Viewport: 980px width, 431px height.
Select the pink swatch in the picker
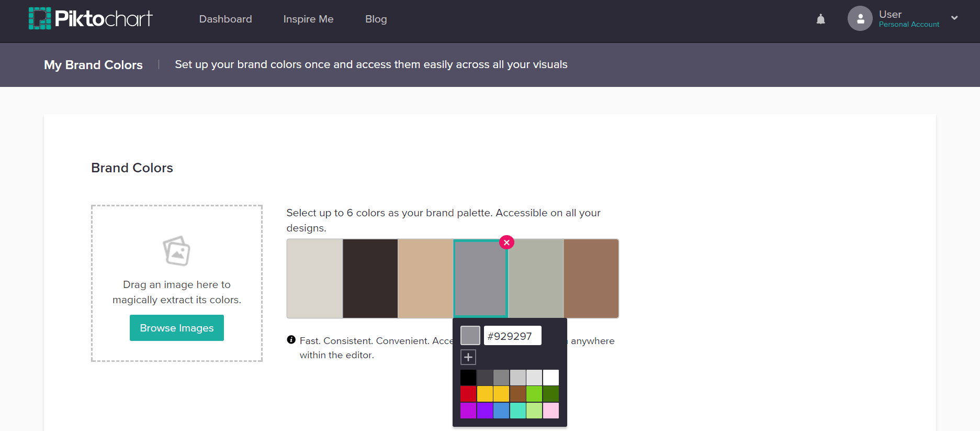tap(551, 411)
